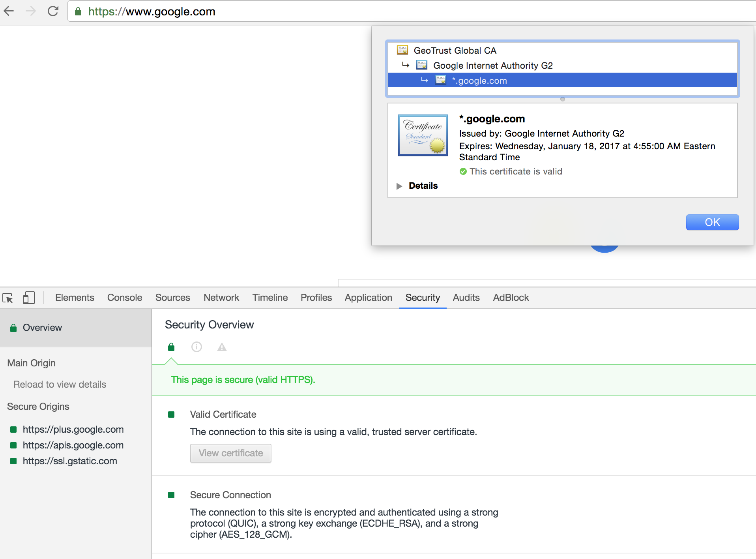This screenshot has width=756, height=559.
Task: Select https://ssl.gstatic.com origin
Action: click(70, 461)
